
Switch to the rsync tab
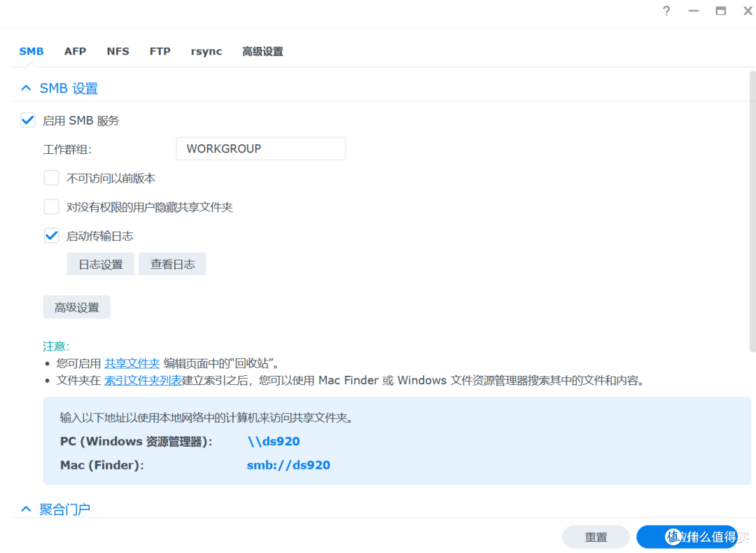pyautogui.click(x=206, y=50)
